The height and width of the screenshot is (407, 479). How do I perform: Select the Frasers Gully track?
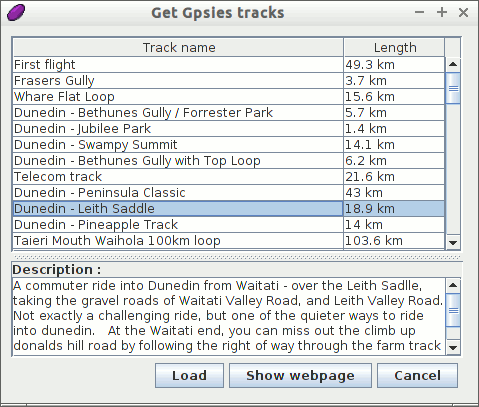coord(229,81)
